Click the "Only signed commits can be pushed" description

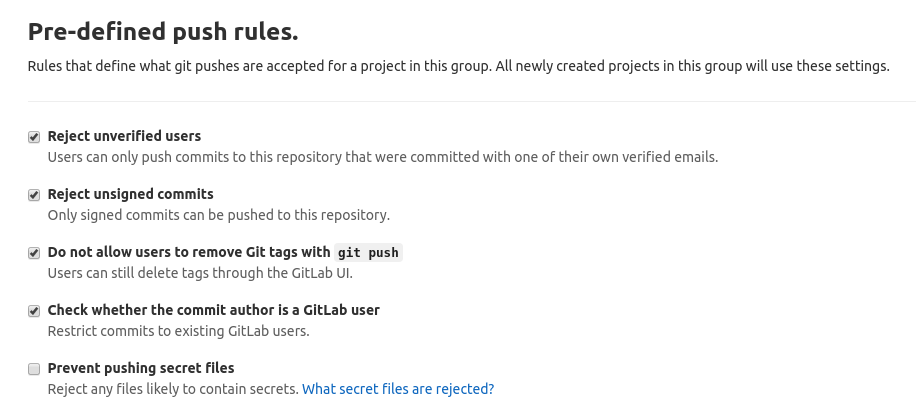tap(218, 215)
